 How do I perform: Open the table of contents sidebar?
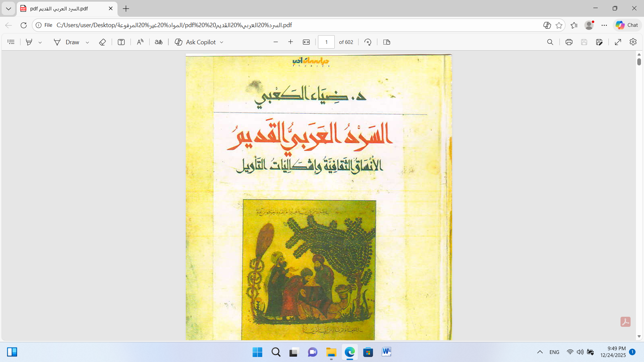click(11, 42)
